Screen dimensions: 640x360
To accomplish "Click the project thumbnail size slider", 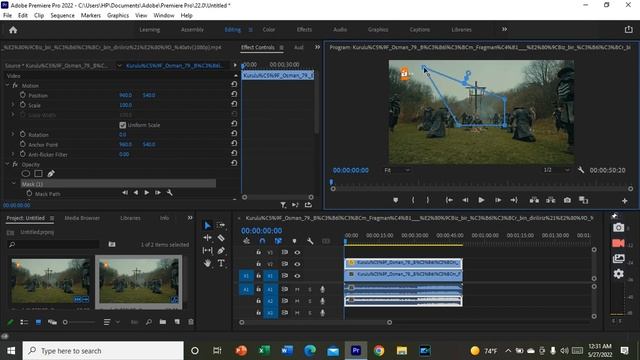I will pos(79,322).
